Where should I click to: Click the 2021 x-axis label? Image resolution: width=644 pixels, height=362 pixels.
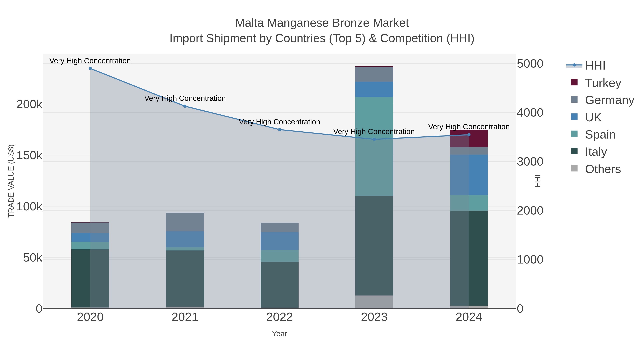(185, 317)
